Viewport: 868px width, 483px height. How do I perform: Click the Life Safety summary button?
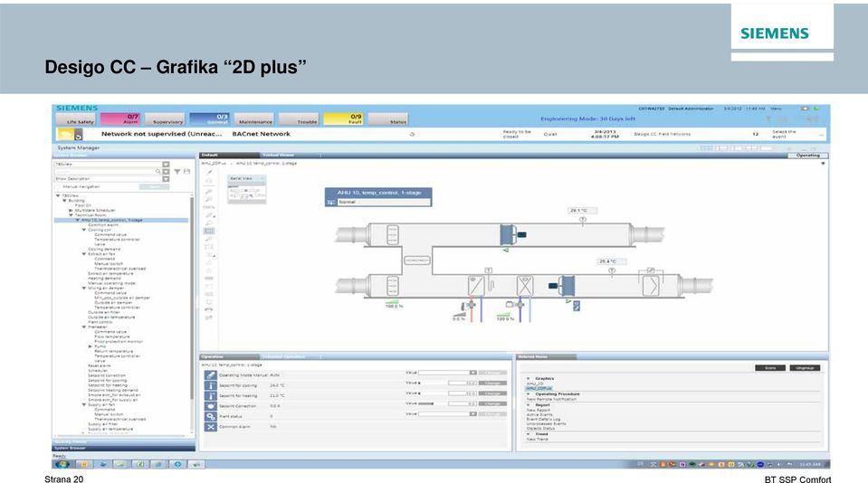tap(76, 119)
